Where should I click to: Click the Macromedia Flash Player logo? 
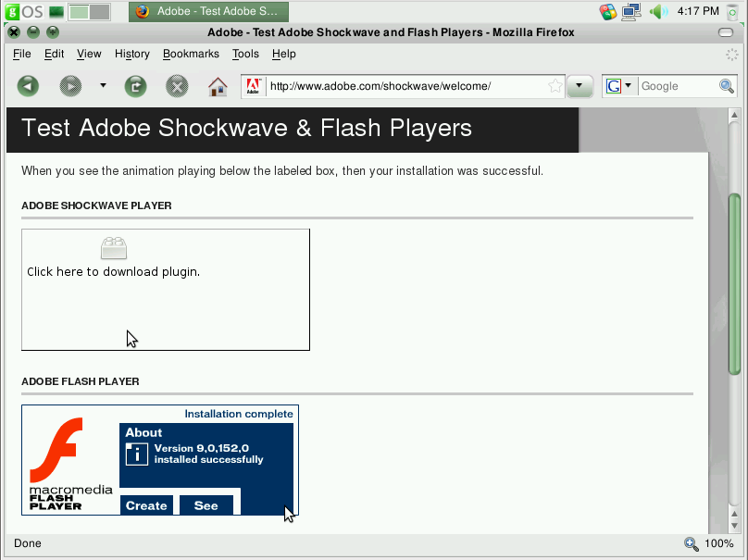(70, 464)
